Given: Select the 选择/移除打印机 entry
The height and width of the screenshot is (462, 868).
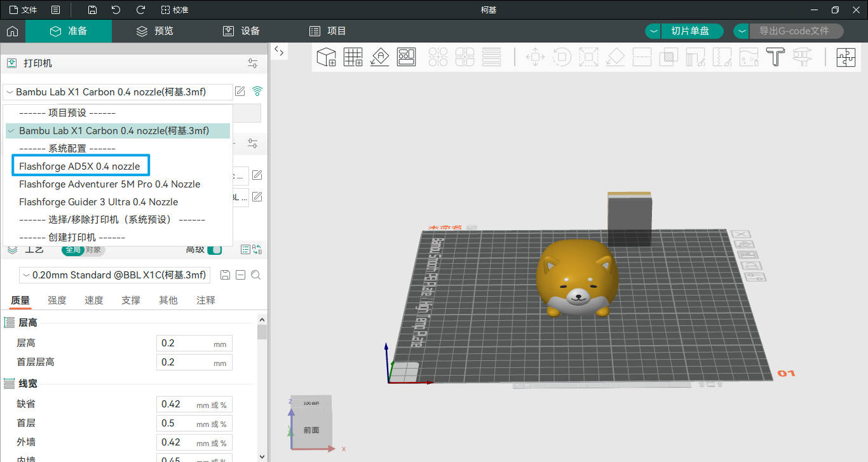Looking at the screenshot, I should click(112, 220).
